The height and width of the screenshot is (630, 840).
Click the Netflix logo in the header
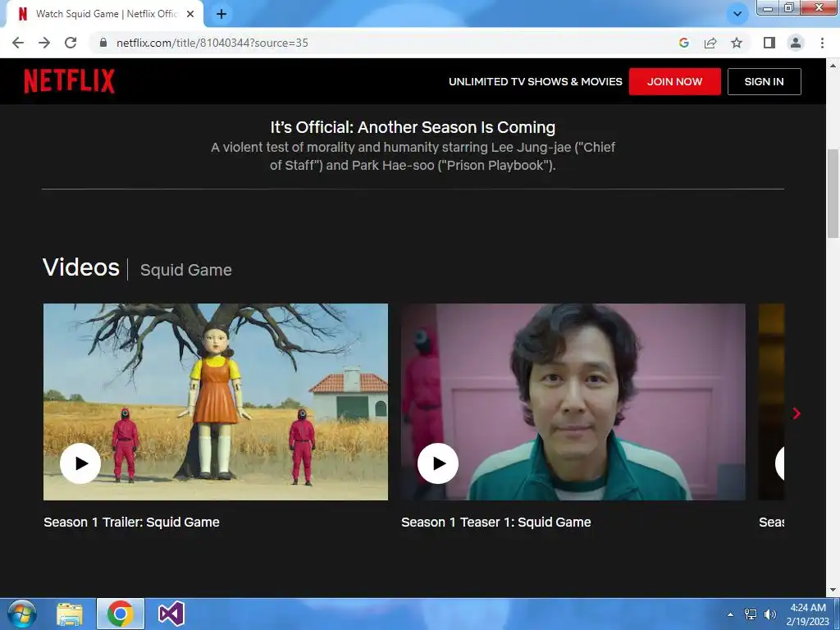coord(69,81)
